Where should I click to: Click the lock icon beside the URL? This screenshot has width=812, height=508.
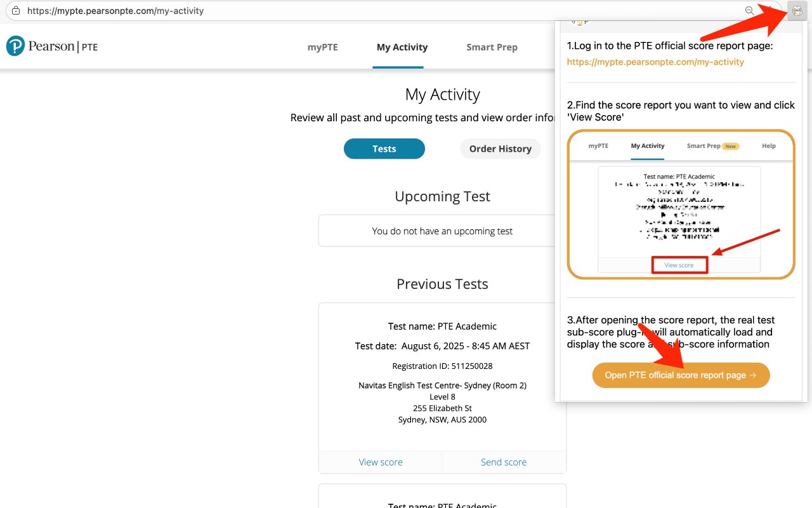(16, 11)
